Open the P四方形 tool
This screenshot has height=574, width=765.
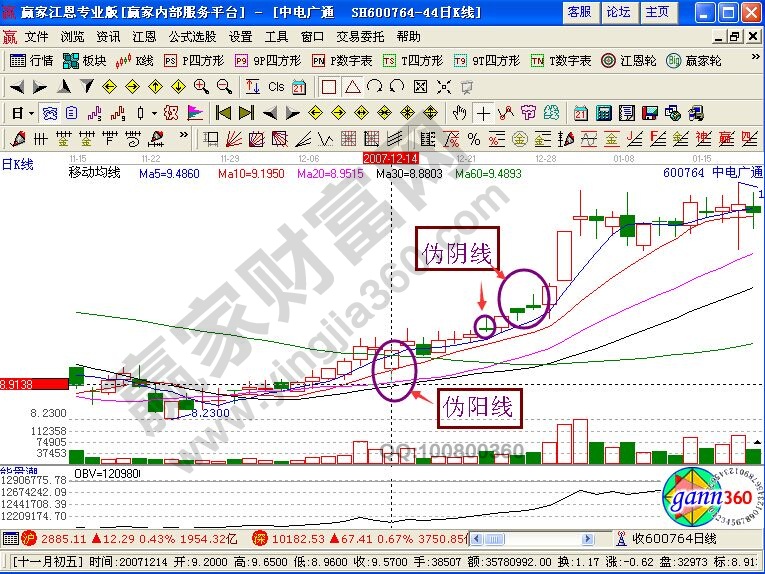(x=194, y=60)
